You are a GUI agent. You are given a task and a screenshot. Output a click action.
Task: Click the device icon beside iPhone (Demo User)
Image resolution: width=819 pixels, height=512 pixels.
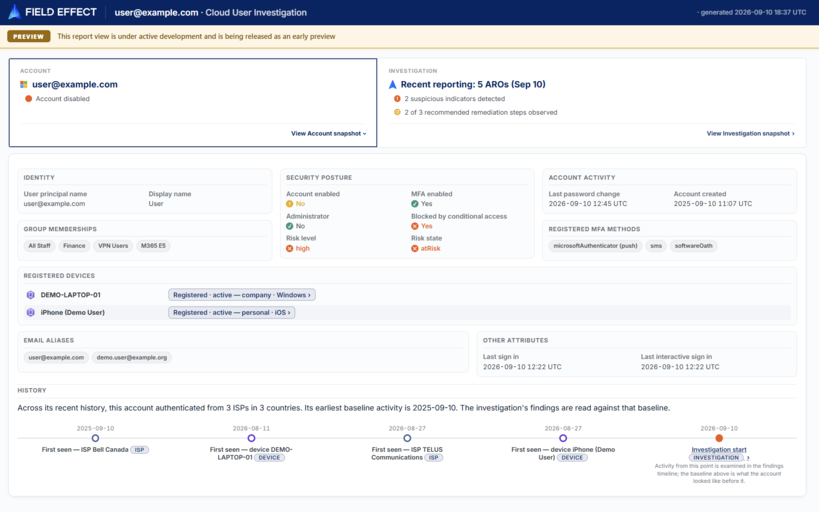[30, 312]
